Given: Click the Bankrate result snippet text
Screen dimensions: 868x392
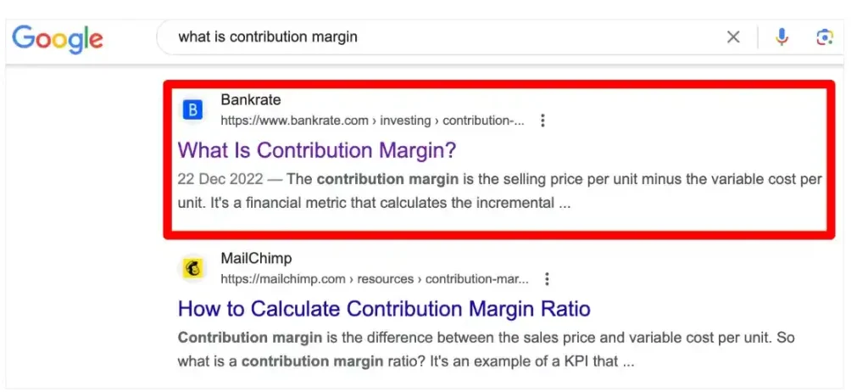Looking at the screenshot, I should [500, 191].
